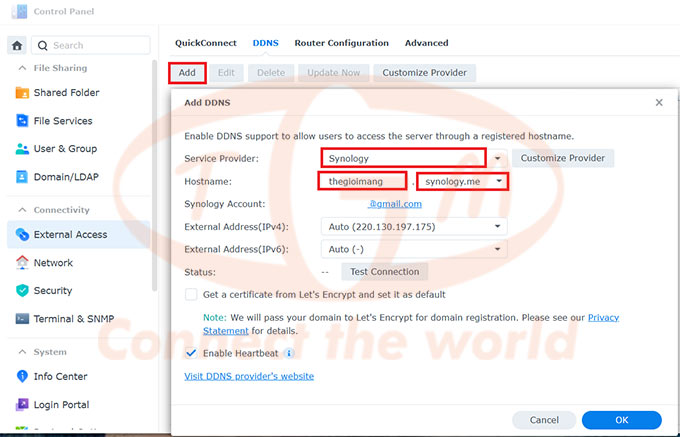Click the search magnifier icon
The height and width of the screenshot is (437, 680).
[x=42, y=46]
